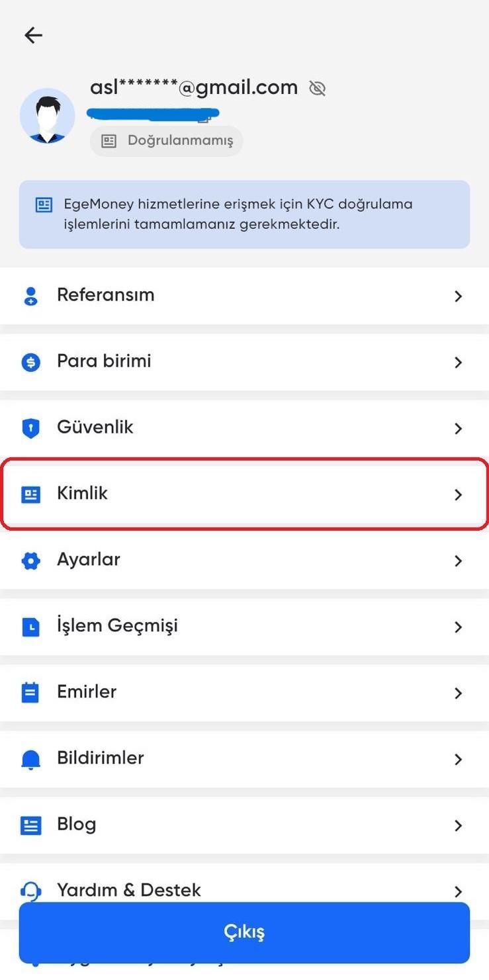Click the dollar icon beside Para birimi
The image size is (489, 980).
click(x=30, y=362)
